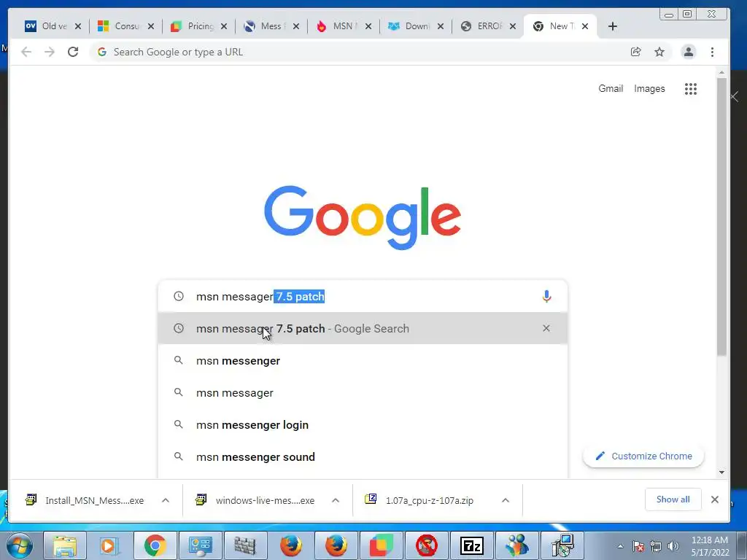
Task: Select the 'msn messenger' suggestion
Action: (x=363, y=361)
